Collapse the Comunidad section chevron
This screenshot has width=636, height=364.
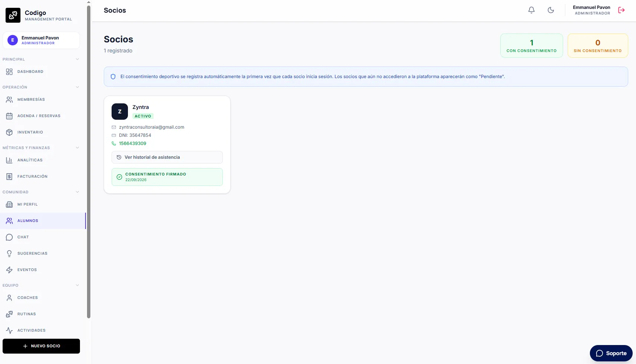(77, 192)
